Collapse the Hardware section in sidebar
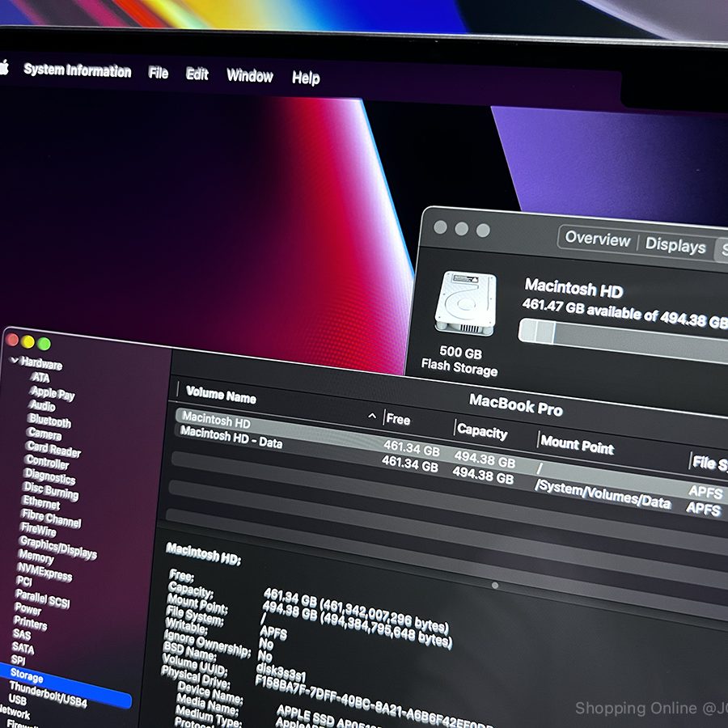 [15, 360]
